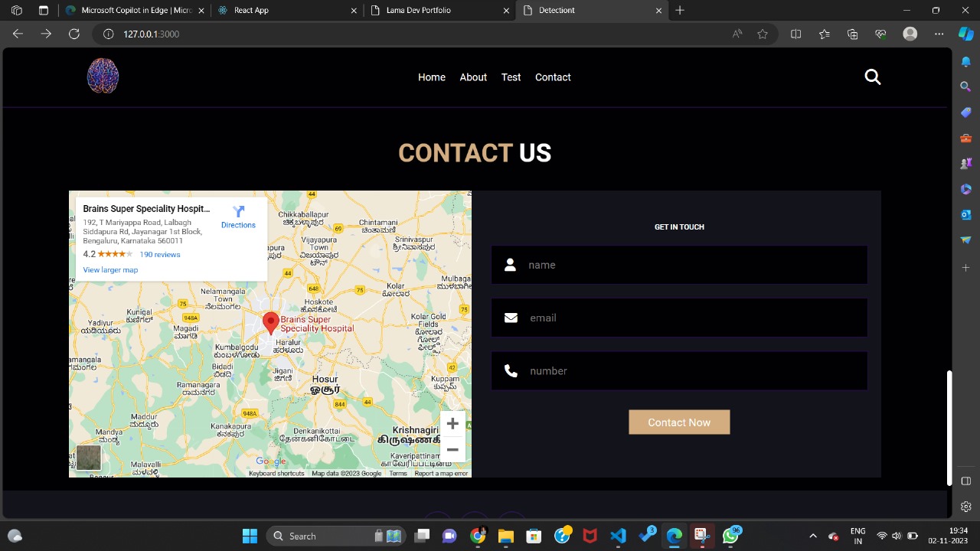Click the email input field
Screen dimensions: 980x551
679,318
